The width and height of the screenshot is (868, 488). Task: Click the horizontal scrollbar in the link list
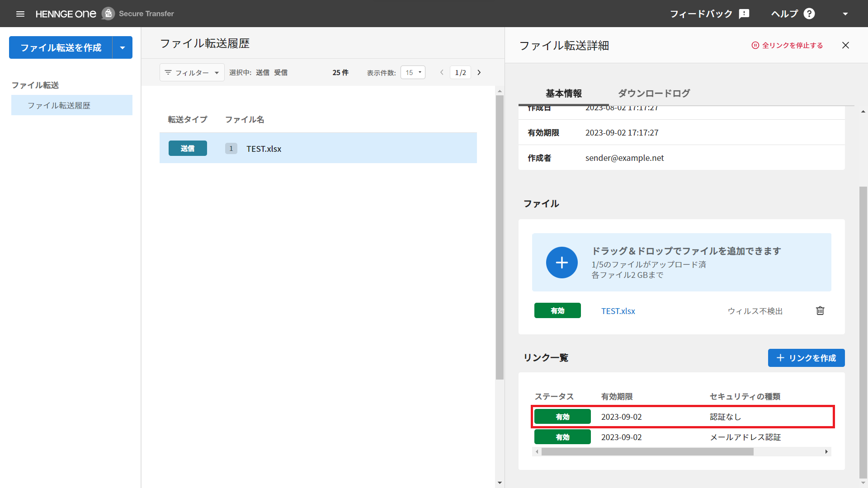click(647, 451)
